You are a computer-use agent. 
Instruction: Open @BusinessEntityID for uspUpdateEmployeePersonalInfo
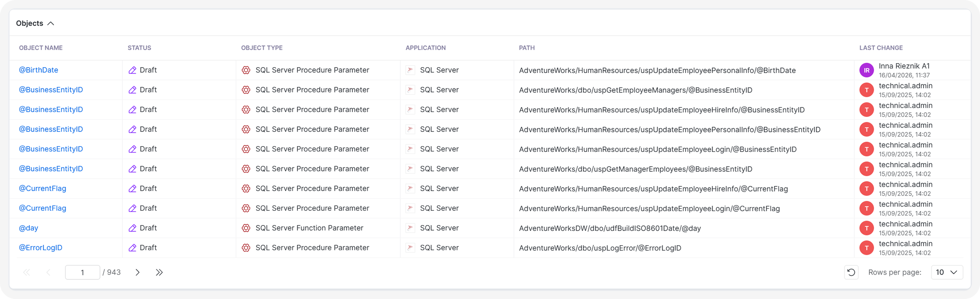[x=51, y=129]
